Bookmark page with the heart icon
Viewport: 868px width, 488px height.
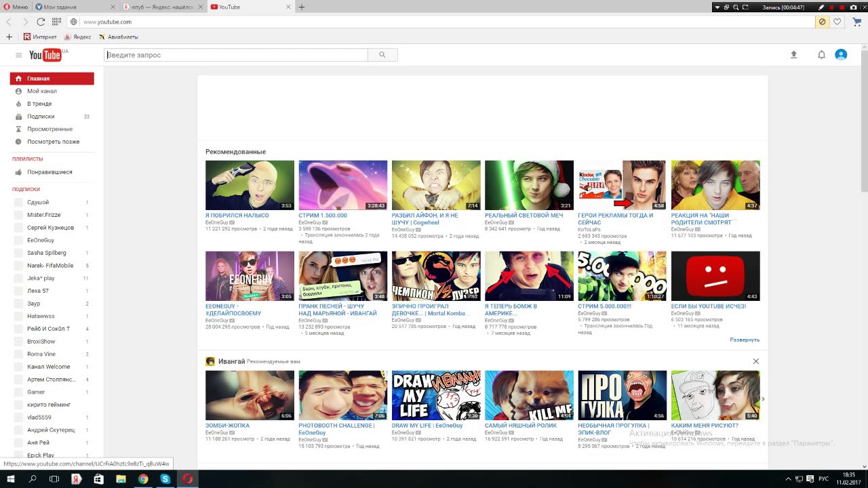click(x=837, y=22)
